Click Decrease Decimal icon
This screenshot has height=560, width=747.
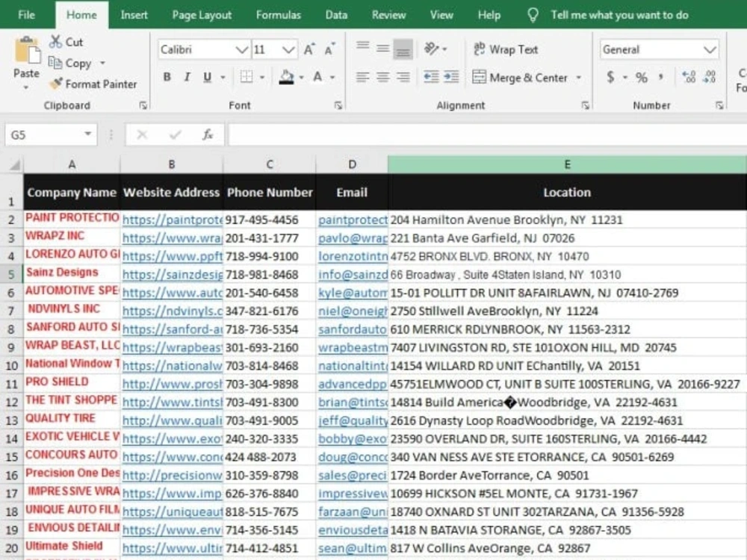point(710,77)
